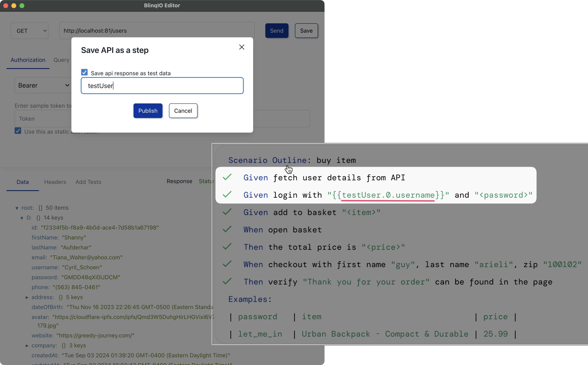Viewport: 588px width, 365px height.
Task: Expand the address object node
Action: click(27, 297)
